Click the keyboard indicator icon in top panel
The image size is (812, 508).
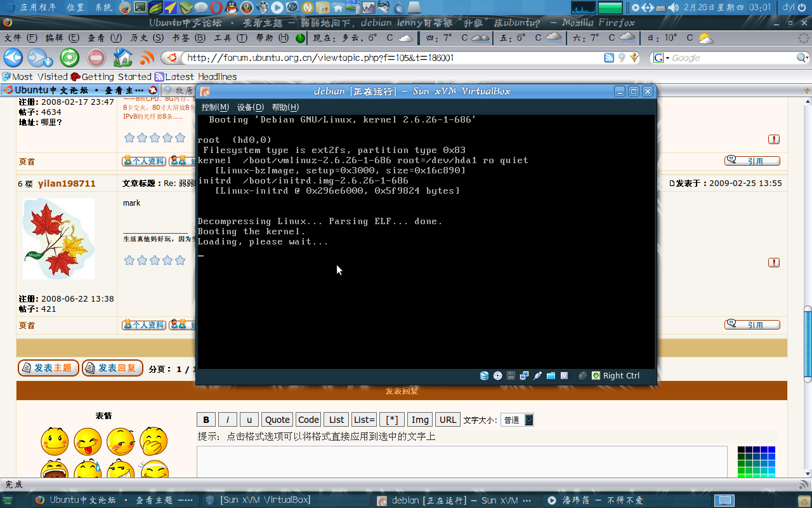pyautogui.click(x=660, y=8)
